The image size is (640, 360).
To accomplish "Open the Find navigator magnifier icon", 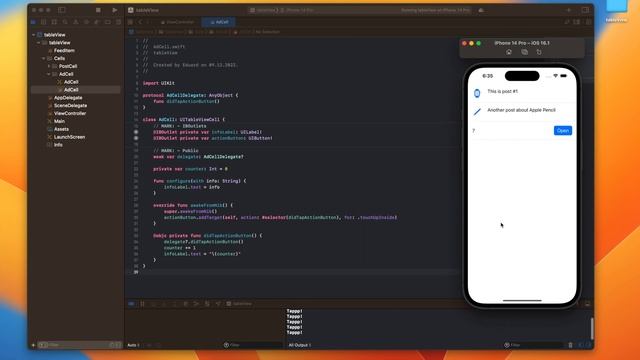I will 65,22.
